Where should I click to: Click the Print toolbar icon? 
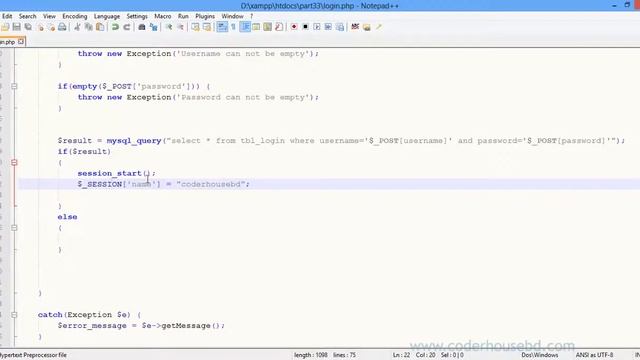(62, 27)
